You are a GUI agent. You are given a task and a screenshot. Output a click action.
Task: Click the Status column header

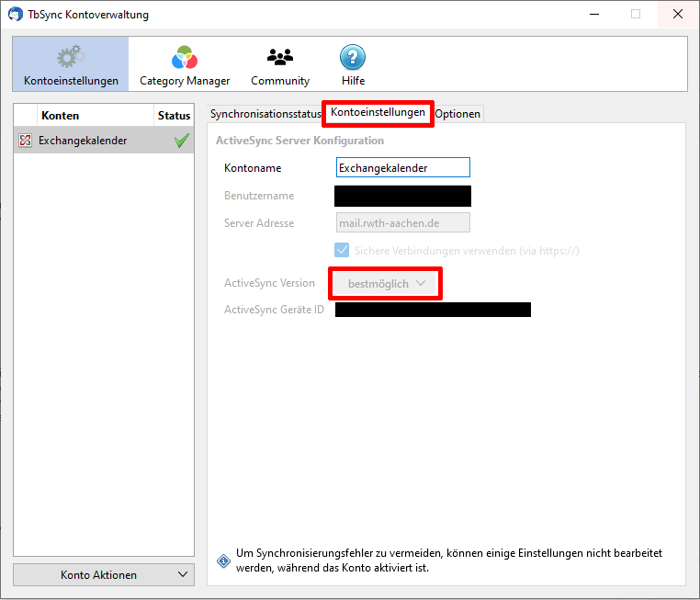click(x=175, y=116)
